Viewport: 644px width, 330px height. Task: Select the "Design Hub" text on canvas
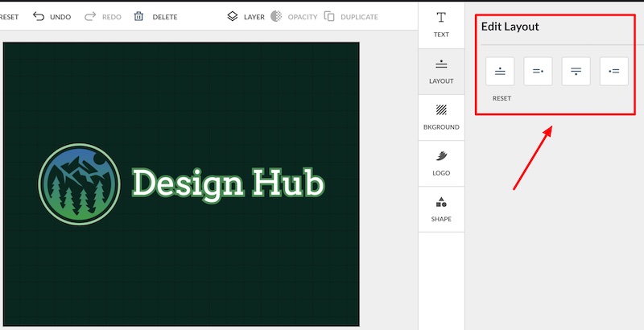[x=228, y=183]
